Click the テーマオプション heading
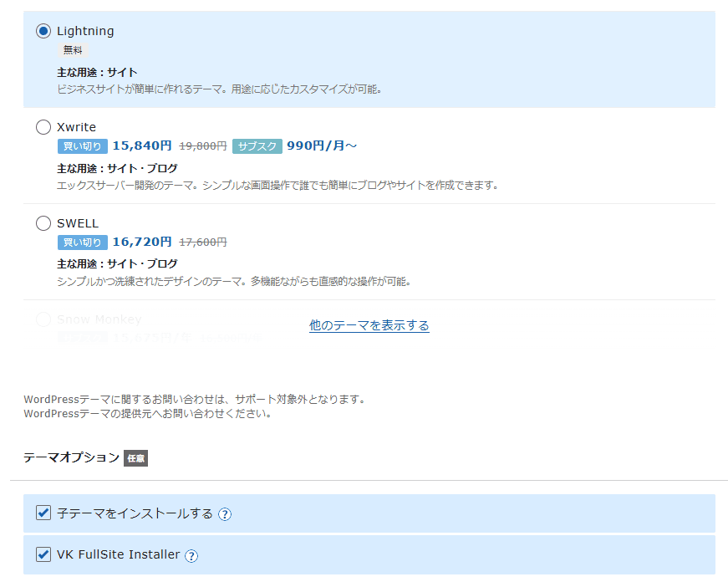 72,458
